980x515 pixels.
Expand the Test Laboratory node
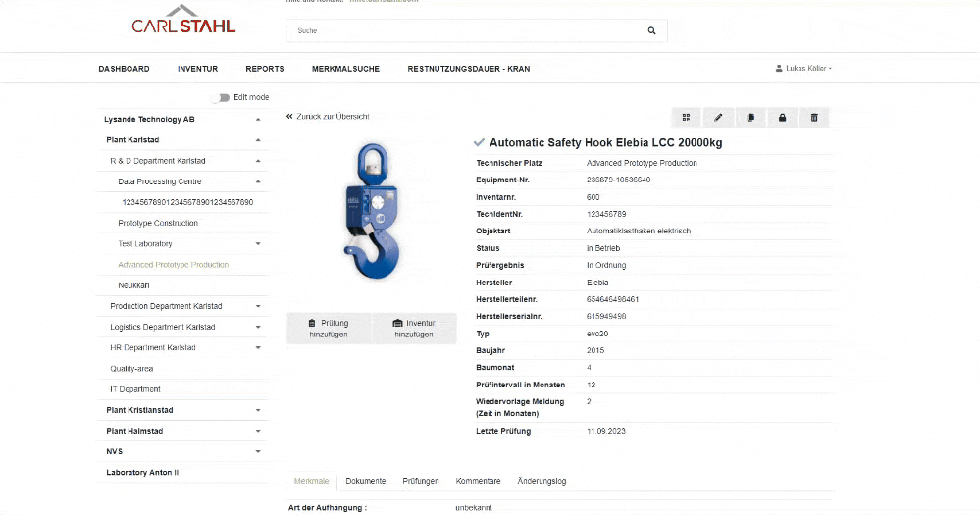(258, 244)
